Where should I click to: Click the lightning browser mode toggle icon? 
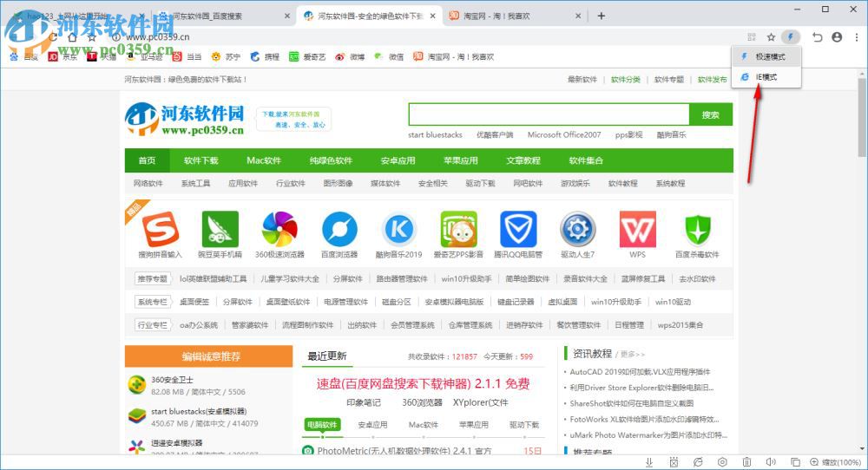point(790,37)
